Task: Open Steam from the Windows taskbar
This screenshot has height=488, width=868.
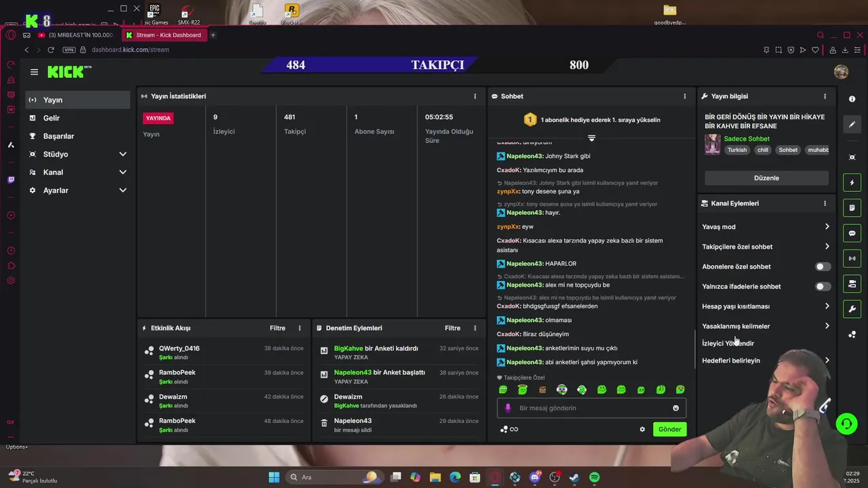Action: point(574,477)
